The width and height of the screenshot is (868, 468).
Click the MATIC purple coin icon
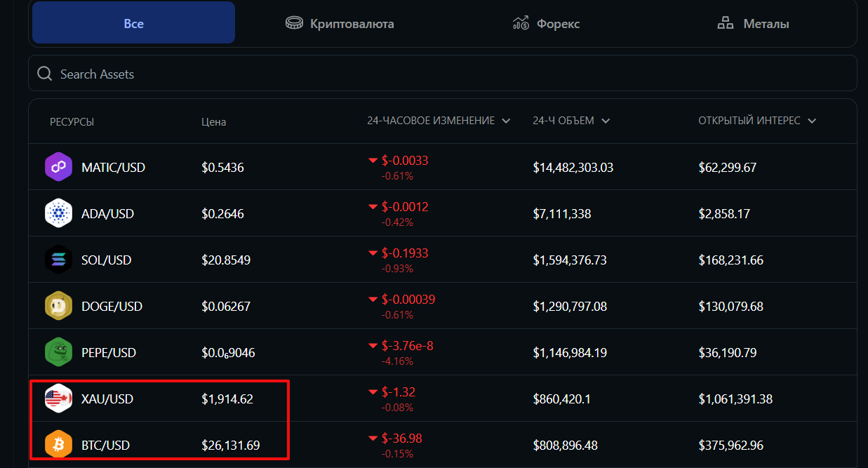[58, 167]
